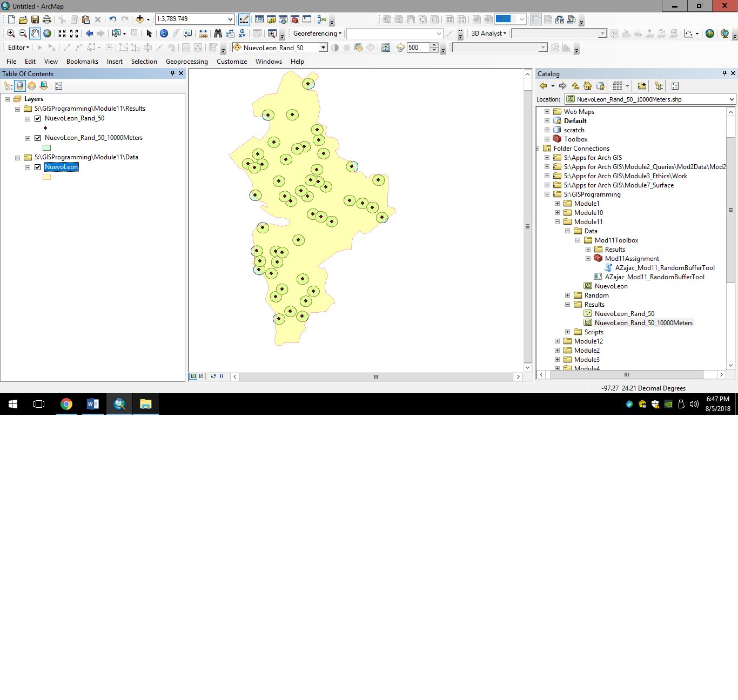Click the ArcToolbox icon
Image resolution: width=738 pixels, height=700 pixels.
(x=294, y=19)
